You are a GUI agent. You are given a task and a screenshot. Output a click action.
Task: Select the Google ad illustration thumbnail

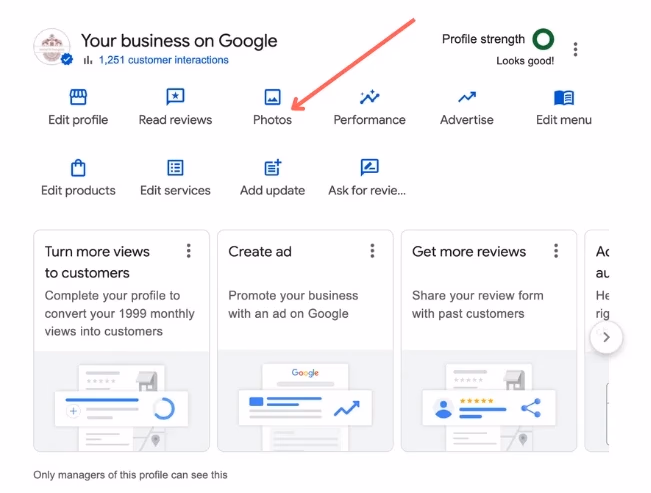[x=305, y=402]
